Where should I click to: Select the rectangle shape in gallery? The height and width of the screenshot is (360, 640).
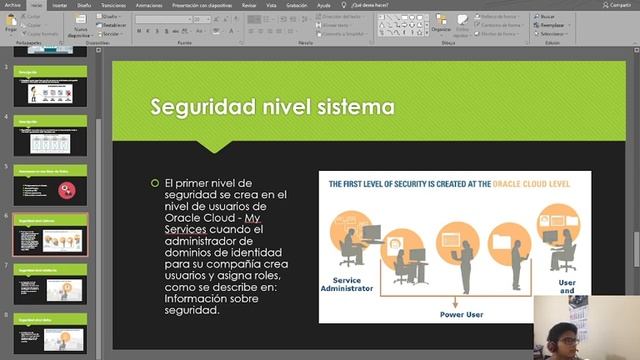[404, 18]
